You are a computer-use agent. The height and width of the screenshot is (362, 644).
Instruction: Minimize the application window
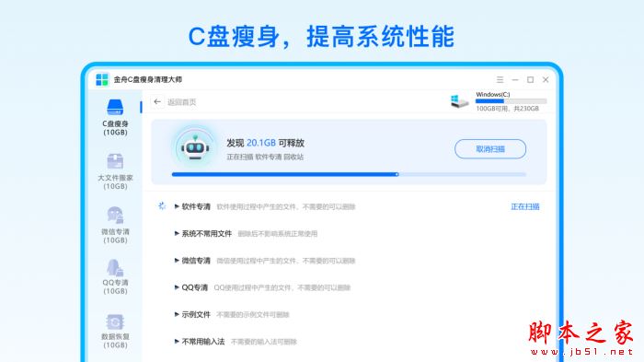pos(515,79)
